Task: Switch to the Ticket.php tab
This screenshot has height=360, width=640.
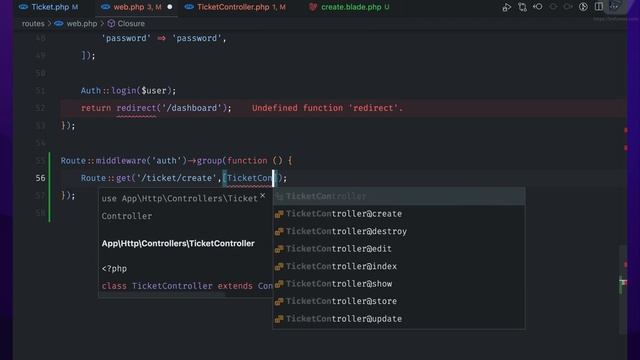Action: [x=48, y=7]
